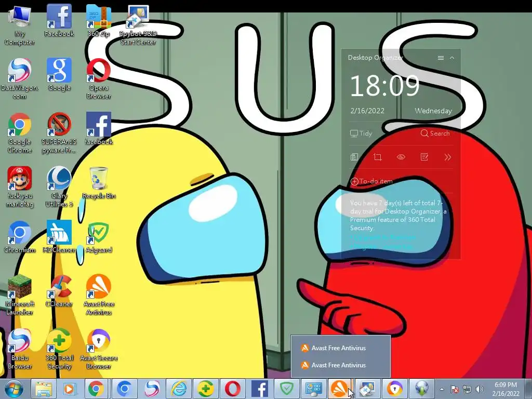Open Windows Explorer from the taskbar
This screenshot has width=532, height=399.
[x=44, y=389]
